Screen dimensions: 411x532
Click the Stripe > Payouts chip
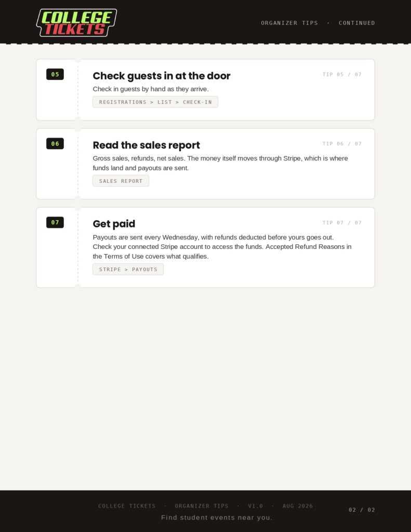[128, 270]
